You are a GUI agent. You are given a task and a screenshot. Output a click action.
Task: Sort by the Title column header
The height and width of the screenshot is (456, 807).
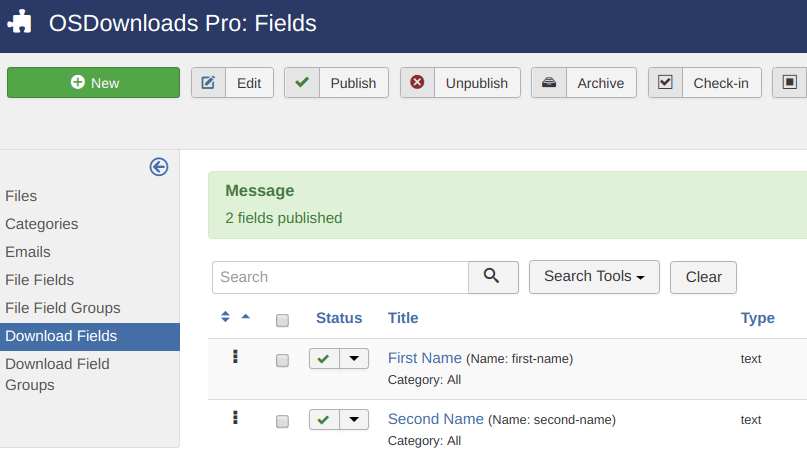click(x=402, y=318)
